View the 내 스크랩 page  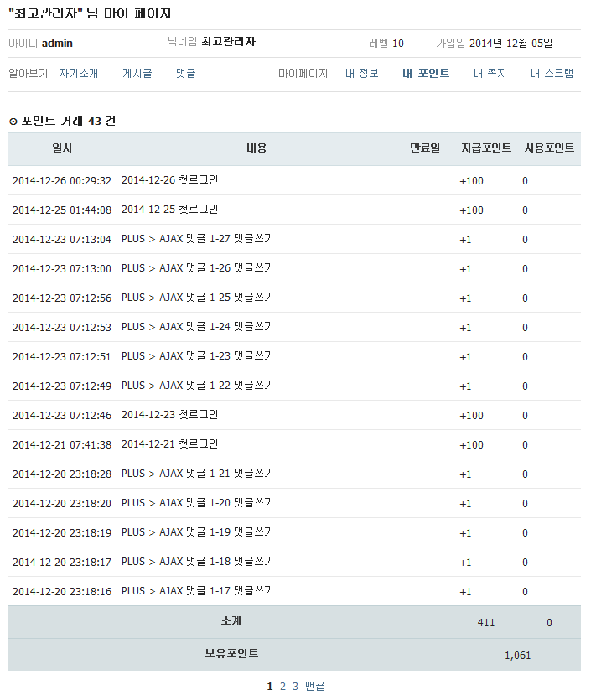(x=552, y=74)
